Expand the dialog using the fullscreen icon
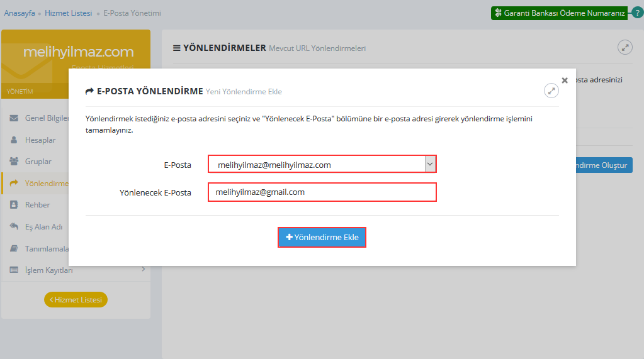Image resolution: width=644 pixels, height=359 pixels. (x=551, y=91)
